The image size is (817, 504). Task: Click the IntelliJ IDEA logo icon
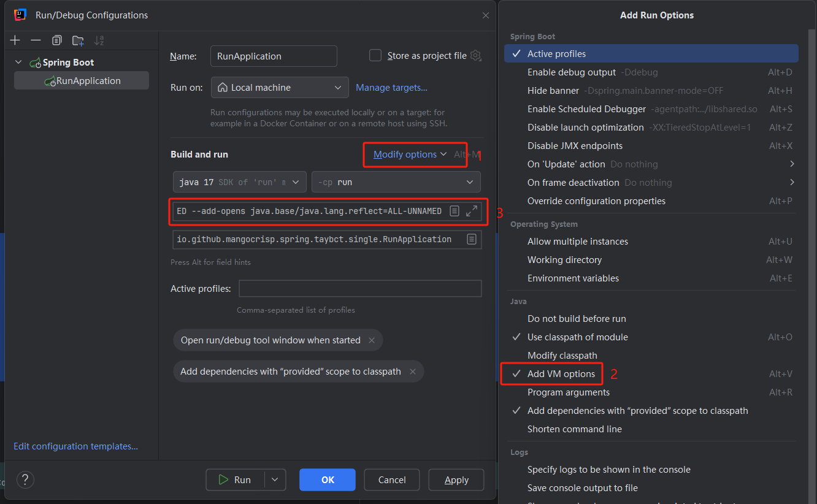tap(20, 15)
